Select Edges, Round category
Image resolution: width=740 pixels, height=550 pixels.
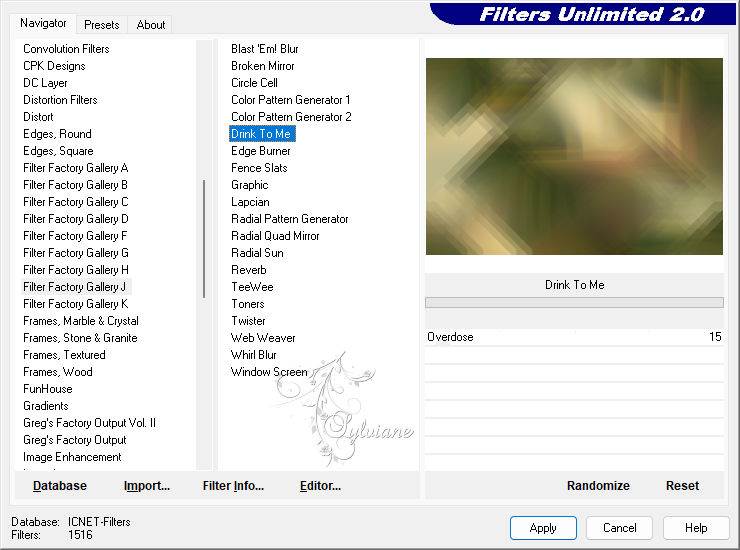tap(57, 134)
